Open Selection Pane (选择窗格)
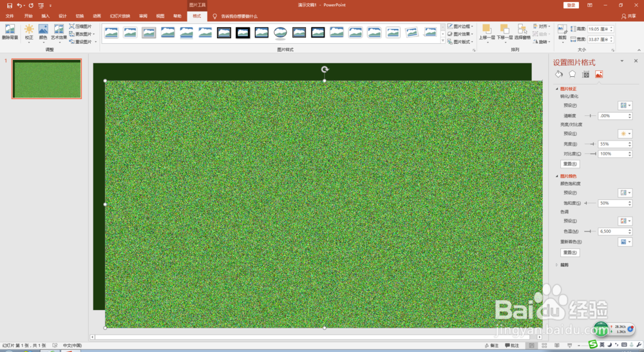The width and height of the screenshot is (644, 352). click(x=522, y=32)
